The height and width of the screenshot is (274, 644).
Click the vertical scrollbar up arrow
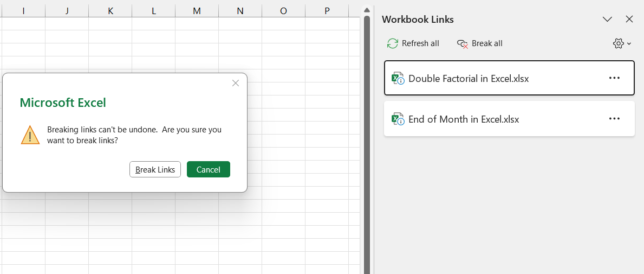coord(367,10)
